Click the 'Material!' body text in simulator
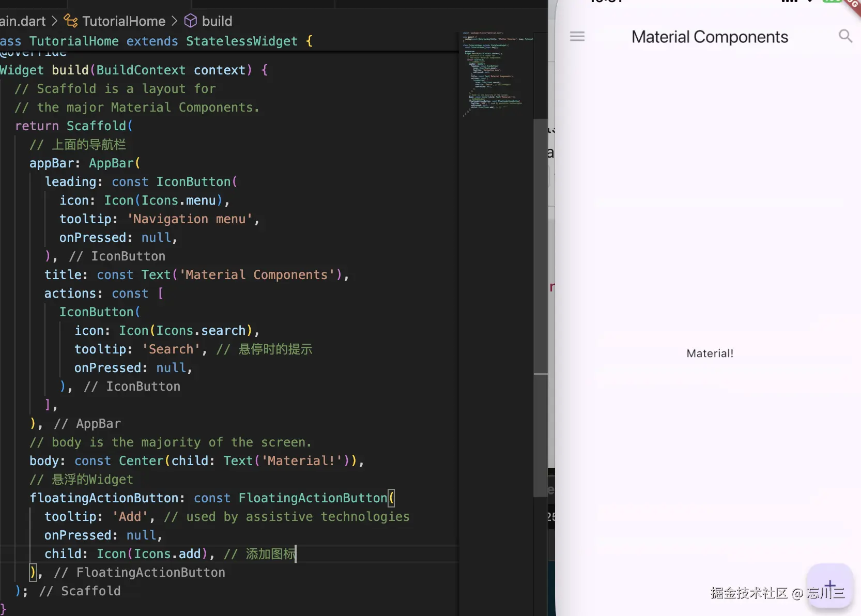 tap(710, 353)
